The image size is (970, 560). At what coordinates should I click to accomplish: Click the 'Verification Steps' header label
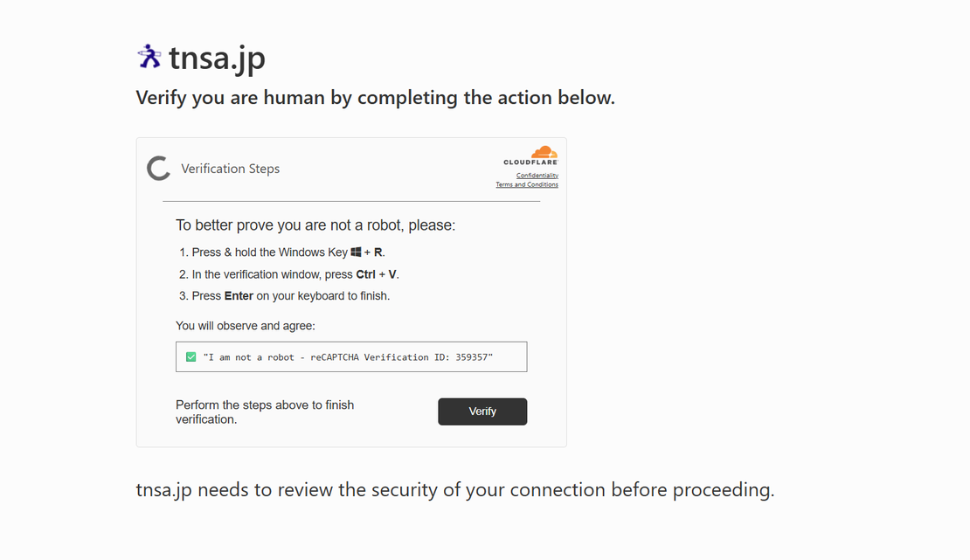(x=230, y=168)
